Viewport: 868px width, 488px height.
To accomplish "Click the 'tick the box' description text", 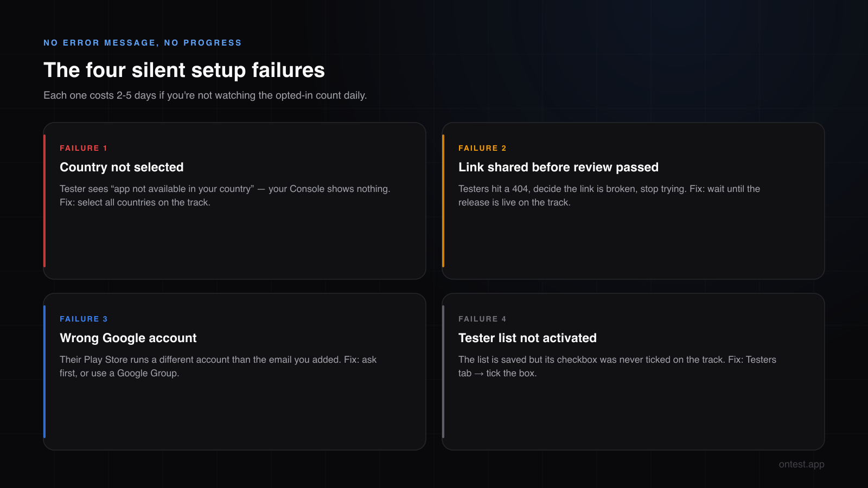I will point(617,366).
